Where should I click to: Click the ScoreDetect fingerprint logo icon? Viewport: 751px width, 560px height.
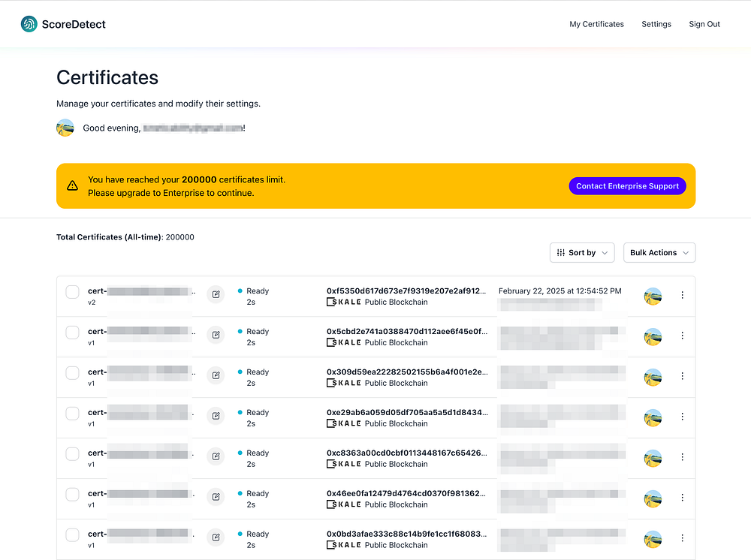coord(29,24)
